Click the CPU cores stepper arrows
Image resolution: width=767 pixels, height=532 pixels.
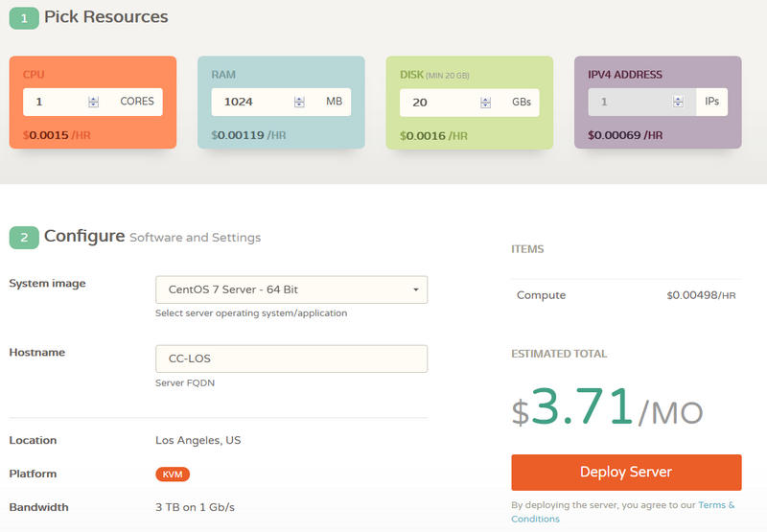93,102
